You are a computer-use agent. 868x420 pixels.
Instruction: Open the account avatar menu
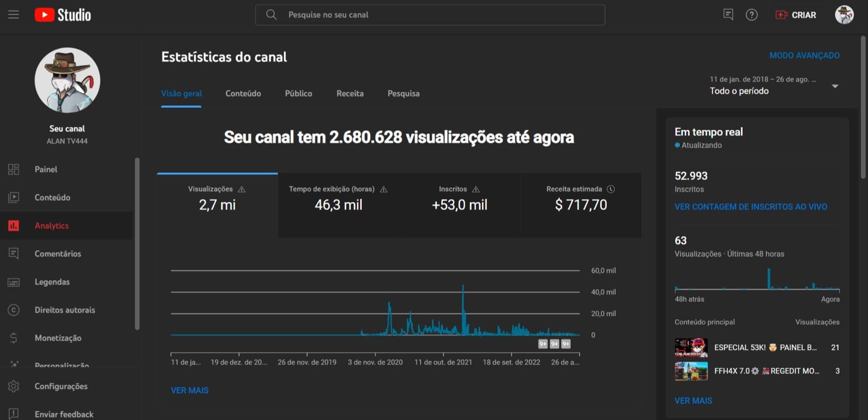[x=844, y=15]
